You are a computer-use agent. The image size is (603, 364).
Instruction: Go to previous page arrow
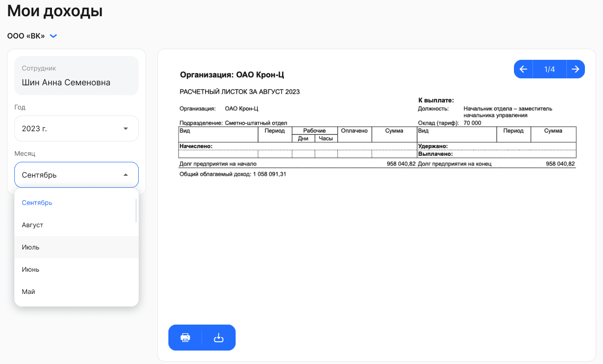coord(523,69)
